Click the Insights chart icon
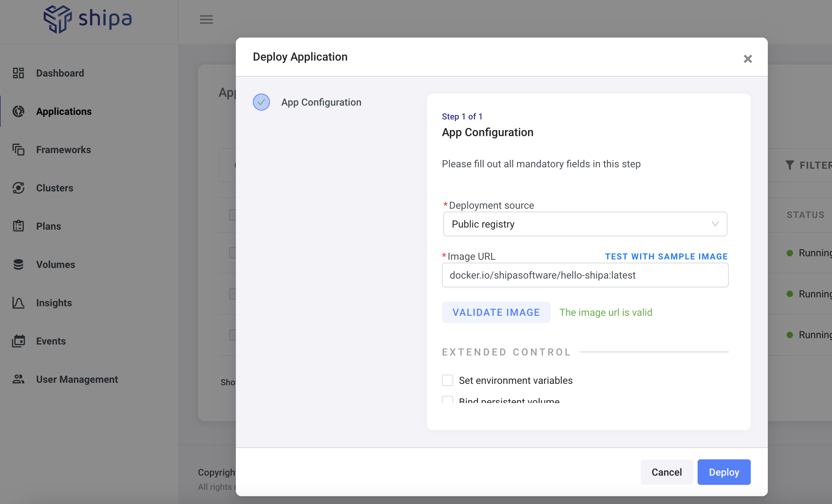Screen dimensions: 832x504 (x=18, y=303)
